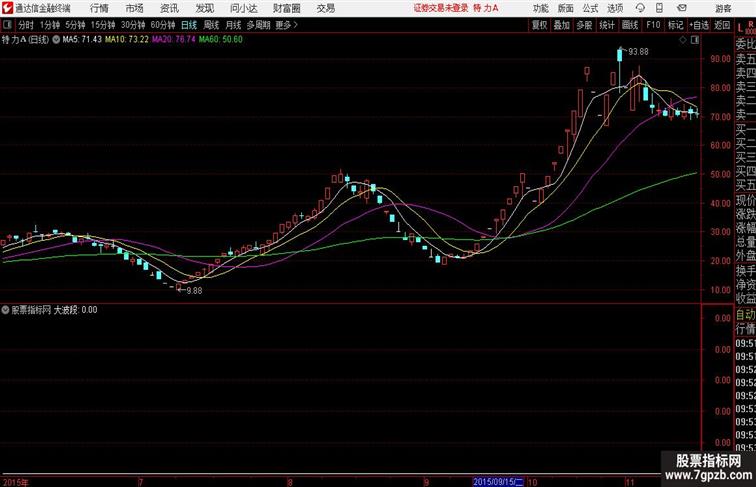Switch to 周线 weekly period
The width and height of the screenshot is (756, 487).
[211, 25]
